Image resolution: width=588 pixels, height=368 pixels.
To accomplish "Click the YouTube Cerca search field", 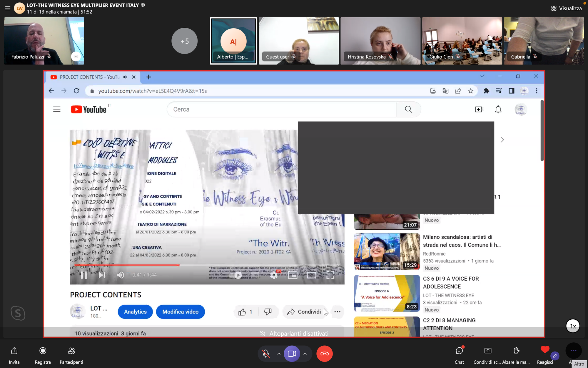I will point(281,110).
